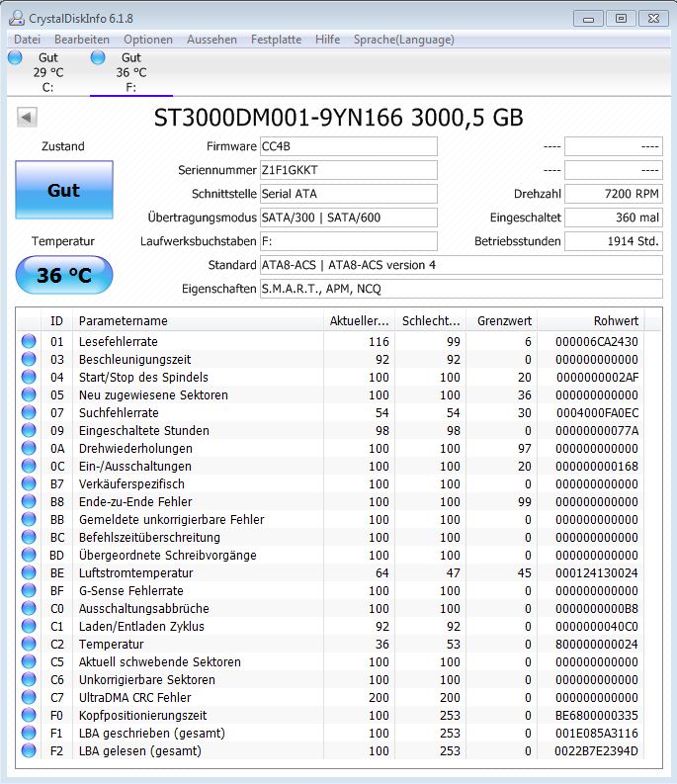
Task: Click status icon of G-Sense Fehlerrate row
Action: pos(29,590)
